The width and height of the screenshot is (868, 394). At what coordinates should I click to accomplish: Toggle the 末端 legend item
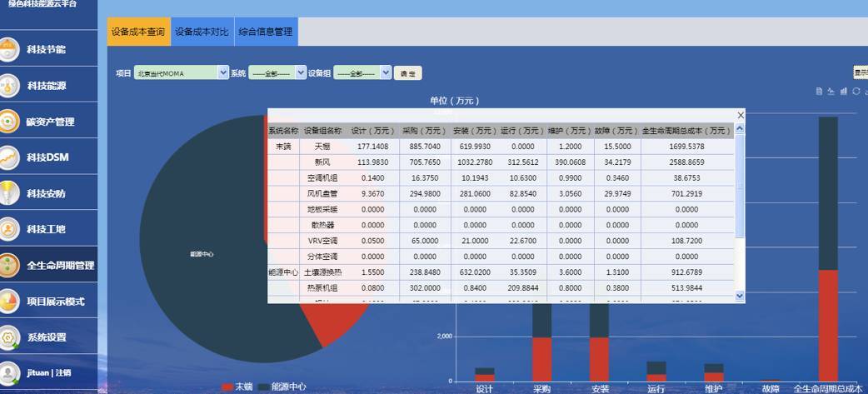237,387
